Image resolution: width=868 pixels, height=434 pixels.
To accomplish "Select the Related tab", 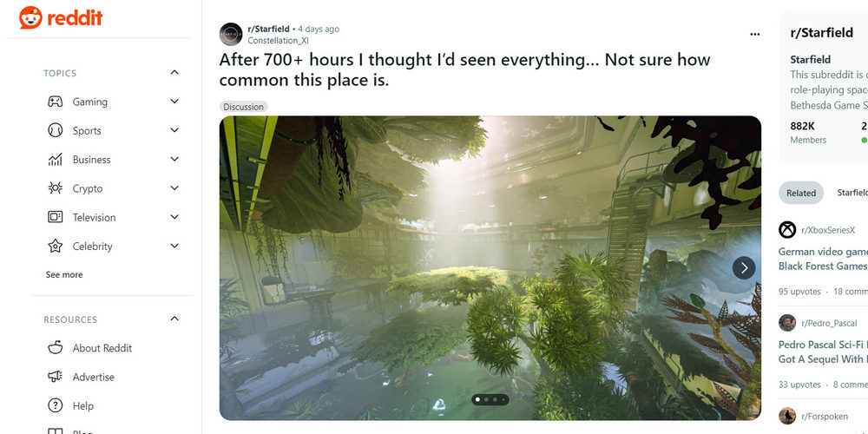I will pos(801,193).
